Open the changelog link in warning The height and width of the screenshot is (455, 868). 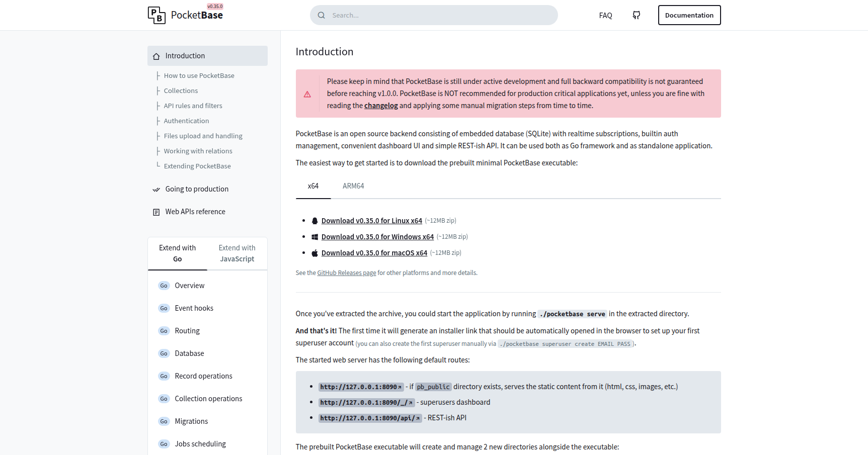tap(381, 106)
